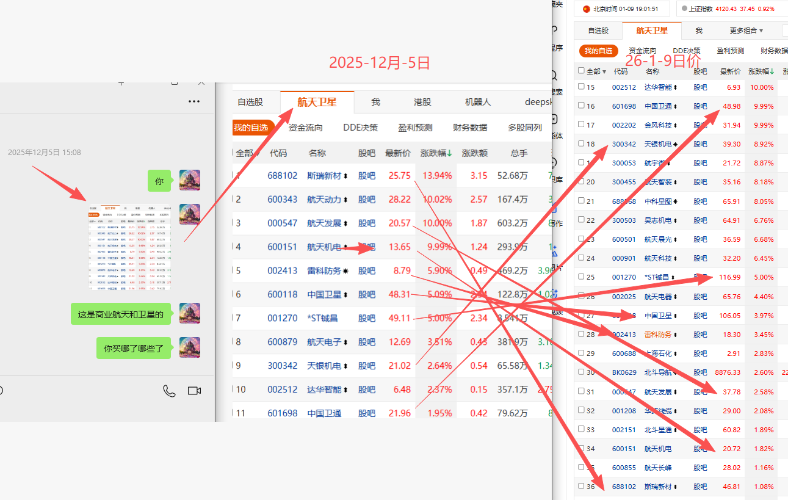Tick the checkbox for row 29 上海石化
788x500 pixels.
[581, 353]
